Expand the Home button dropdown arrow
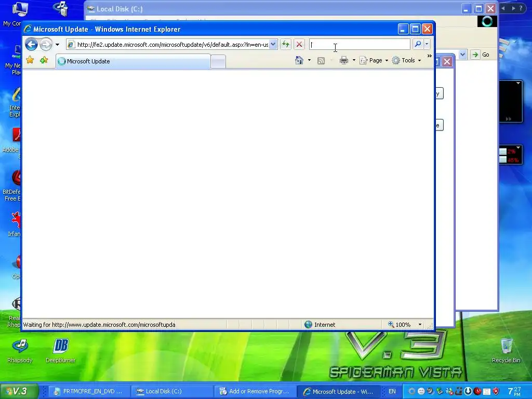532x399 pixels. coord(309,60)
